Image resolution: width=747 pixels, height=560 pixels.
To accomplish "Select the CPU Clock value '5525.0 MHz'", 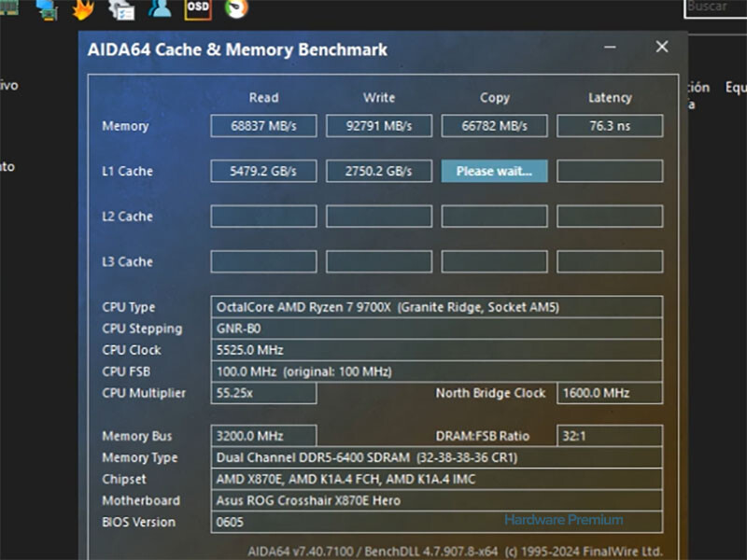I will point(436,350).
